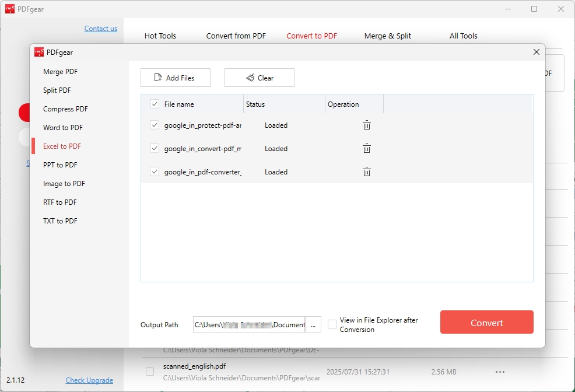
Task: Open the Contact us link
Action: click(x=100, y=28)
